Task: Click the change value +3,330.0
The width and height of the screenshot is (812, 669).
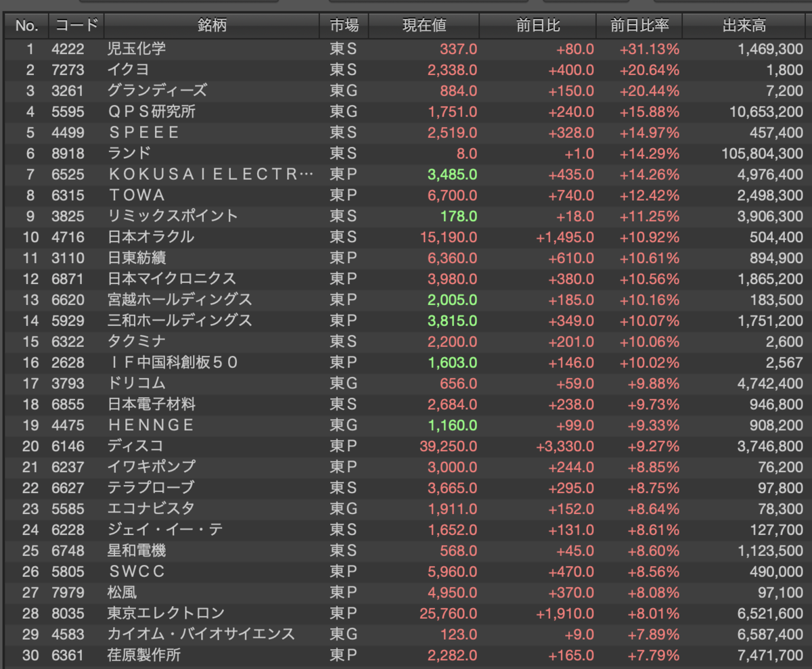Action: tap(566, 446)
